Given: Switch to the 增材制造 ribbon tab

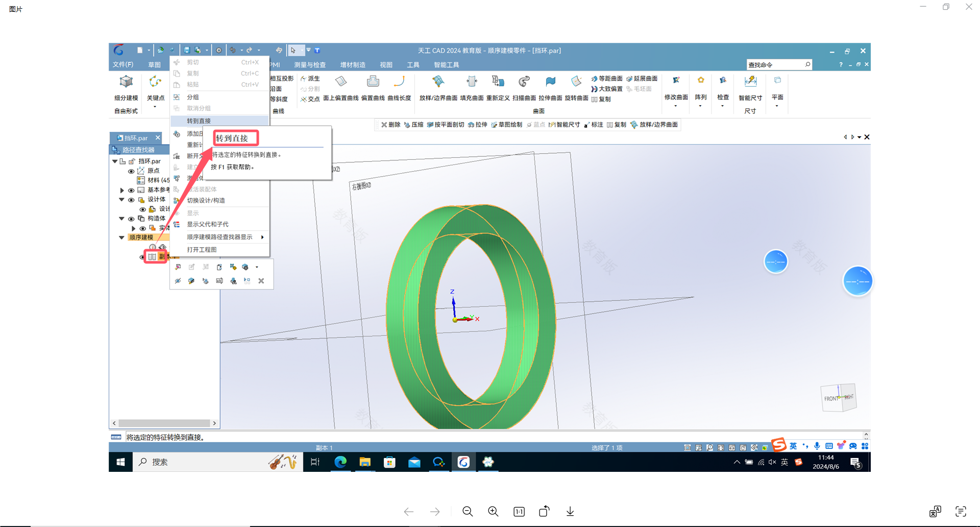Looking at the screenshot, I should point(353,65).
